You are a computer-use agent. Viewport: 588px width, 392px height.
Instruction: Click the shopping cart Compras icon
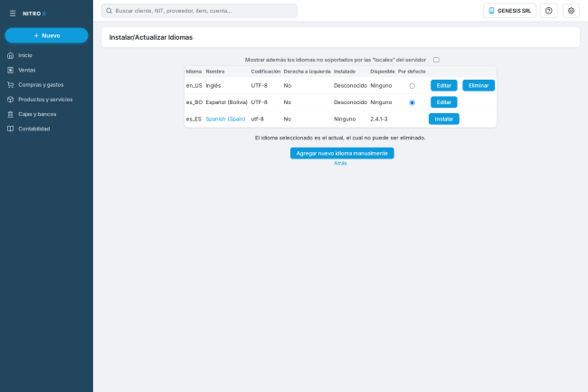[x=11, y=85]
